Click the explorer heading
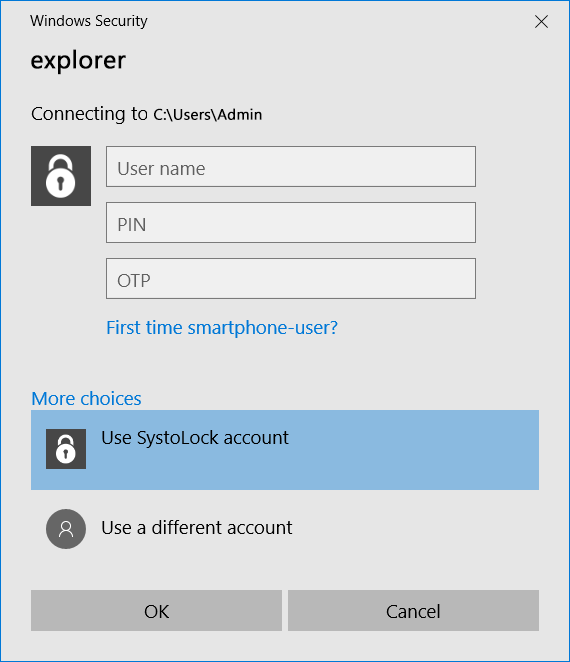The width and height of the screenshot is (570, 662). coord(78,60)
